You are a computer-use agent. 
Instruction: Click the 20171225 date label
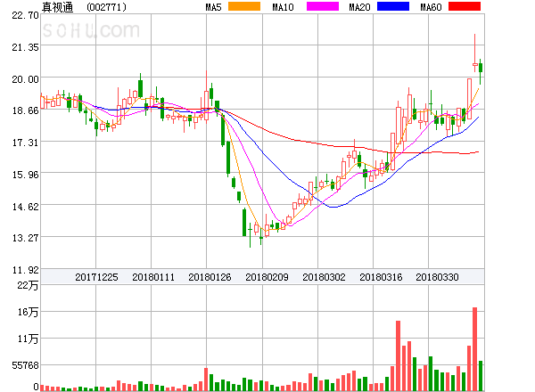click(96, 277)
